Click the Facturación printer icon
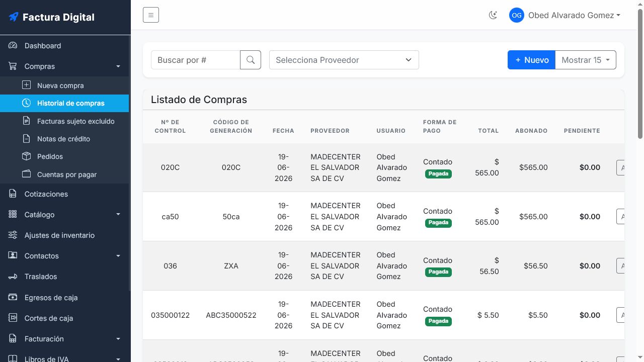Image resolution: width=644 pixels, height=362 pixels. [x=13, y=339]
